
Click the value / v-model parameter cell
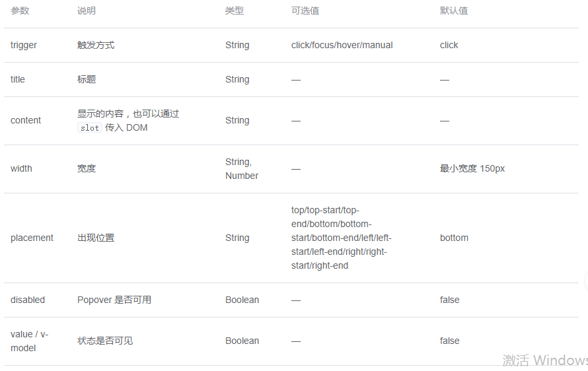[29, 341]
